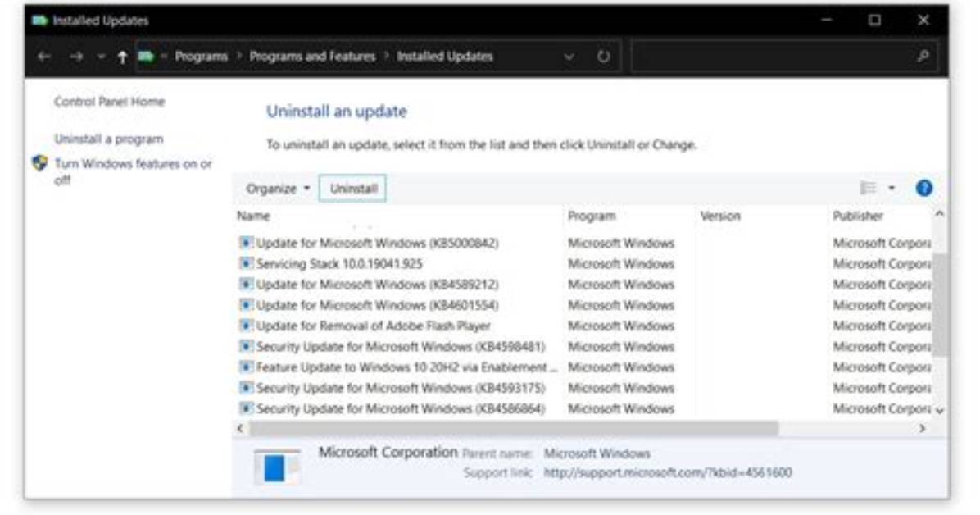Click the icon beside Feature Update 20H2

[x=246, y=366]
